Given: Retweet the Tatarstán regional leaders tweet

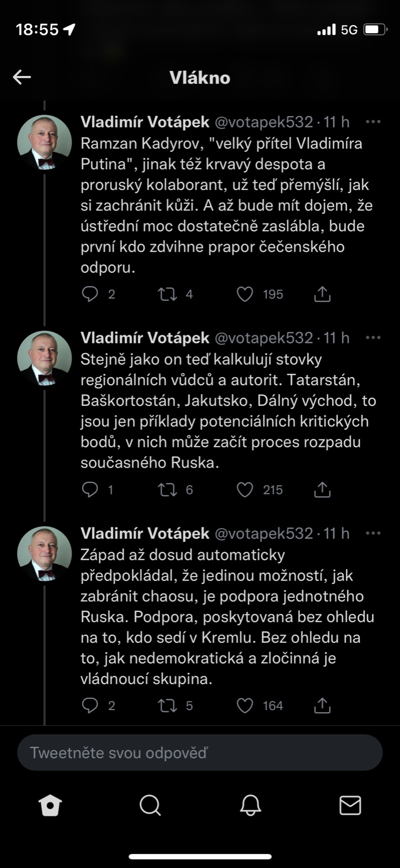Looking at the screenshot, I should pyautogui.click(x=167, y=490).
